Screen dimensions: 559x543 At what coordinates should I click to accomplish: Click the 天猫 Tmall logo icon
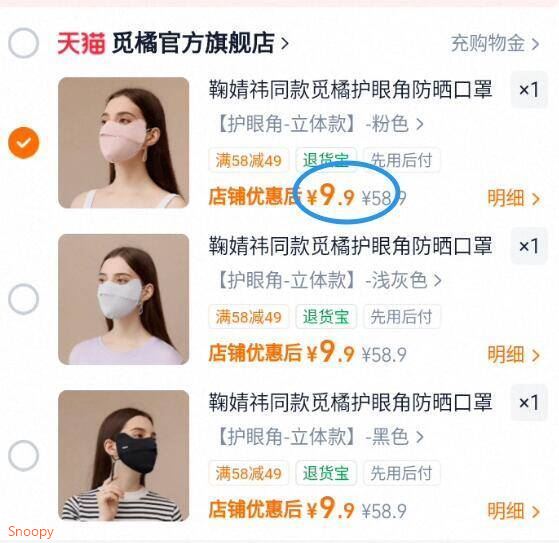click(x=81, y=43)
